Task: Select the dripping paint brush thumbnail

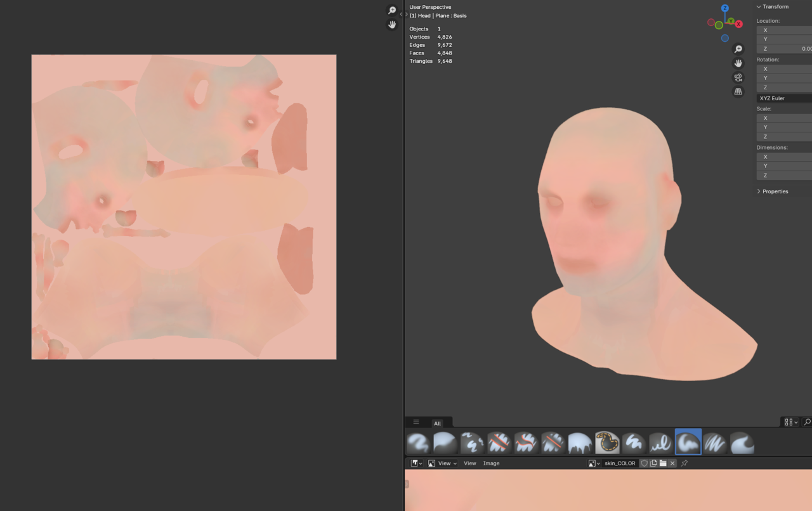Action: pos(580,443)
